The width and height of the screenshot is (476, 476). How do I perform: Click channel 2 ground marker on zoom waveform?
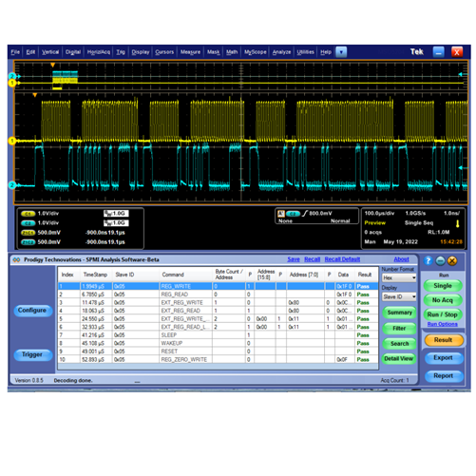pos(12,185)
